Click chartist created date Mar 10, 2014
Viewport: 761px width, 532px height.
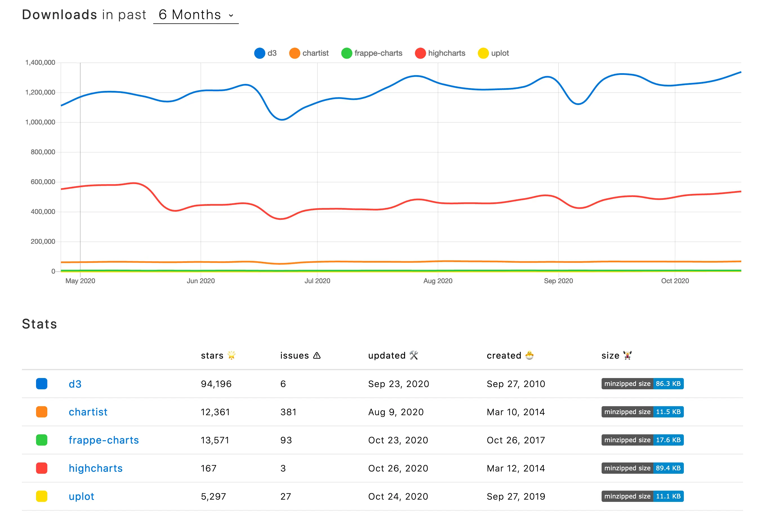coord(516,412)
